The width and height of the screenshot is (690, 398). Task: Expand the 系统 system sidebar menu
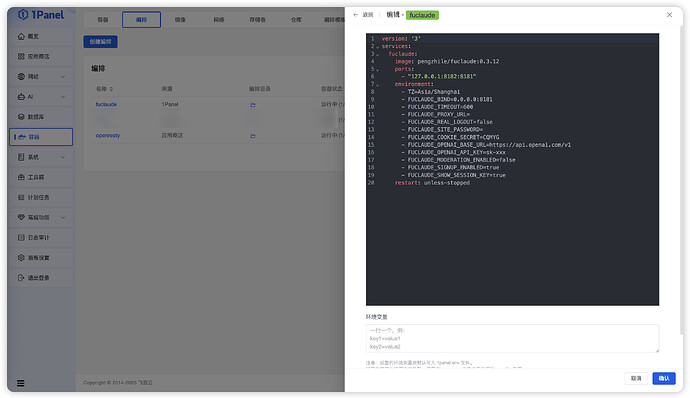pos(41,157)
